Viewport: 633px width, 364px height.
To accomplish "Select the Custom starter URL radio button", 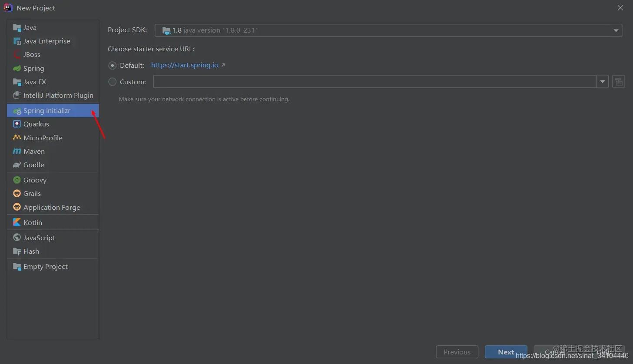I will [x=113, y=82].
